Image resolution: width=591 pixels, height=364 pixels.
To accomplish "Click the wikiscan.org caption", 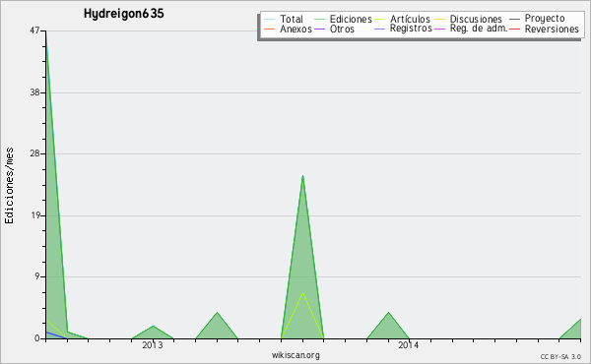I will tap(295, 355).
